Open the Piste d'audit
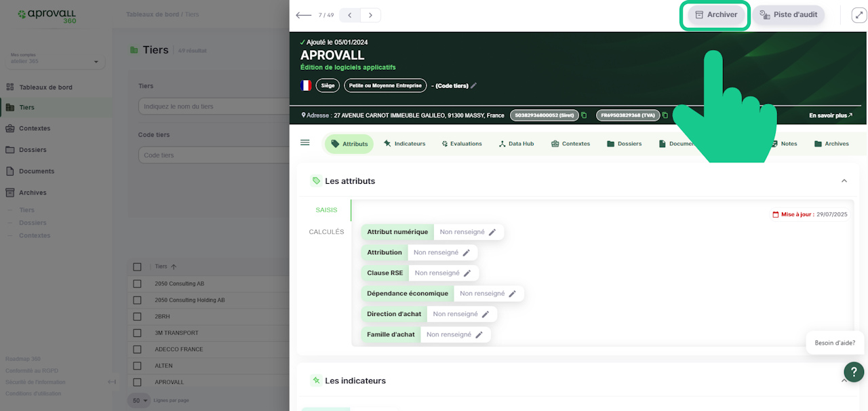Screen dimensions: 868x411 tap(789, 15)
